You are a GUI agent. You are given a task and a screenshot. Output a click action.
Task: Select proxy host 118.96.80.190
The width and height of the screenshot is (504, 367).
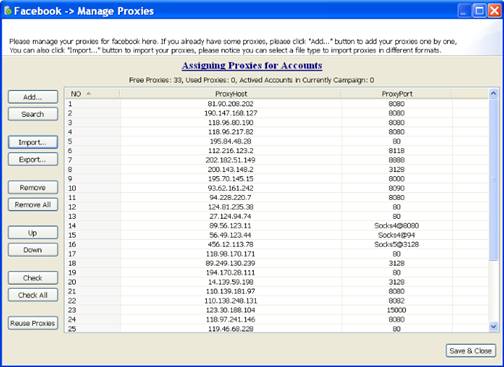[230, 122]
